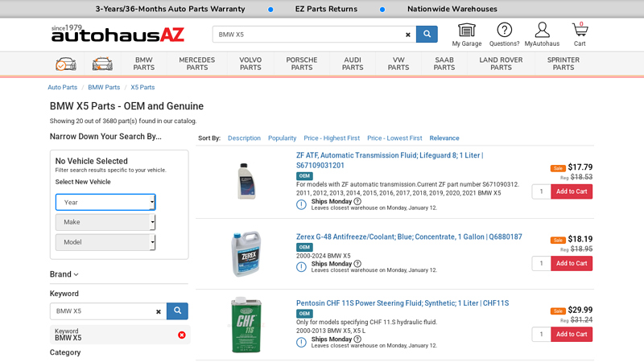
Task: Click the sidebar keyword search button
Action: [177, 311]
